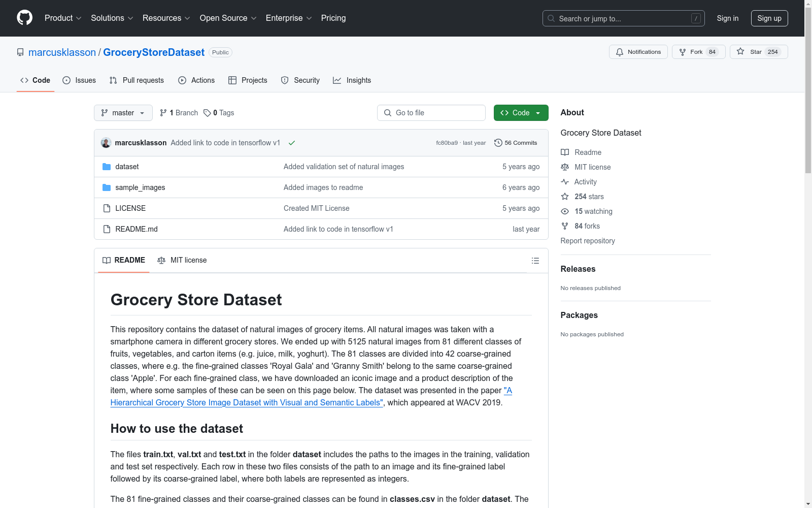Click the README.md file icon

click(107, 229)
